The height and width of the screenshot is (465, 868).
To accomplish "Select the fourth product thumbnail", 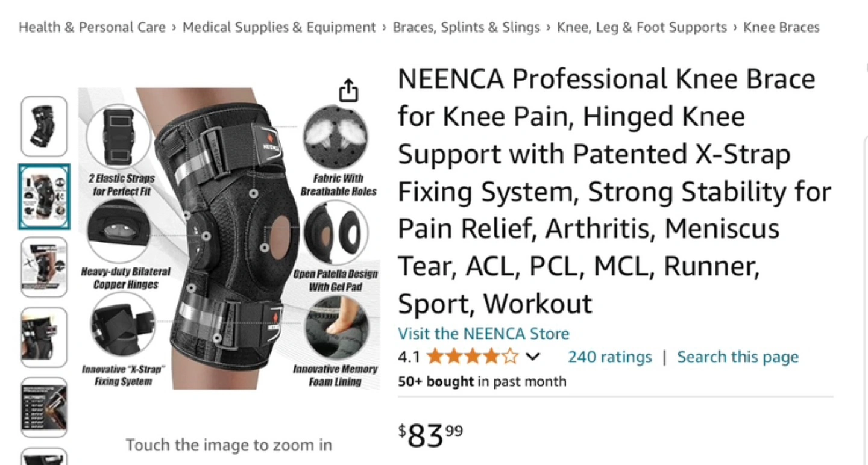I will tap(44, 337).
